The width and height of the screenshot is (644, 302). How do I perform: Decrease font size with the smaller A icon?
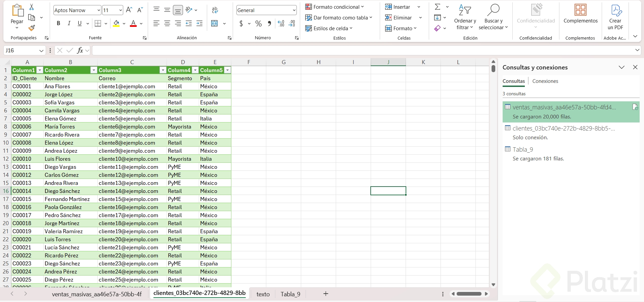140,10
